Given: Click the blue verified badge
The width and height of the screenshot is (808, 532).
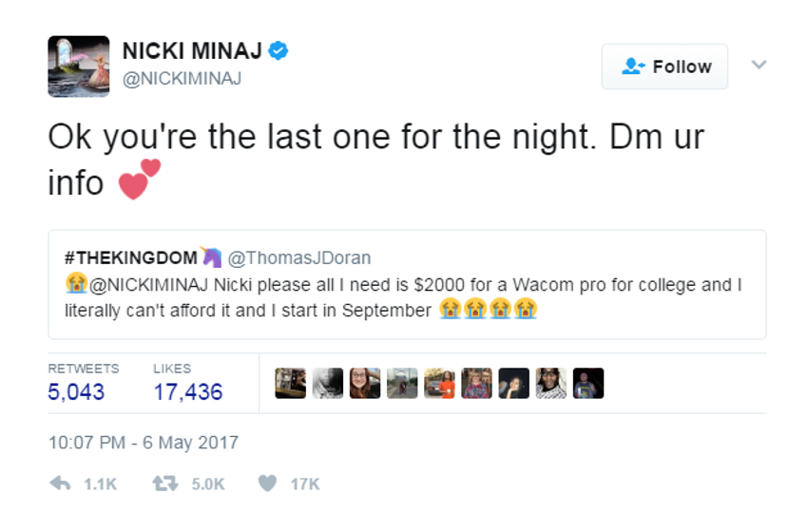Looking at the screenshot, I should pos(279,50).
